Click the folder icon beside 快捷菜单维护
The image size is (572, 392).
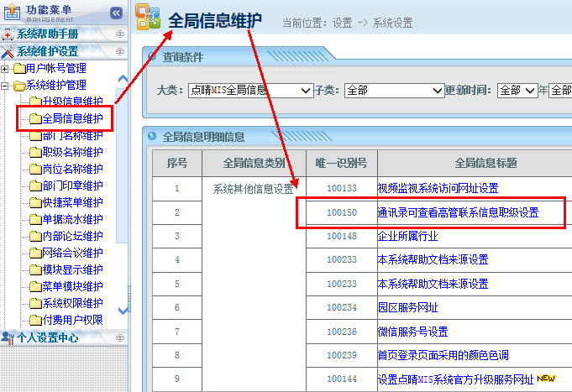(x=34, y=202)
